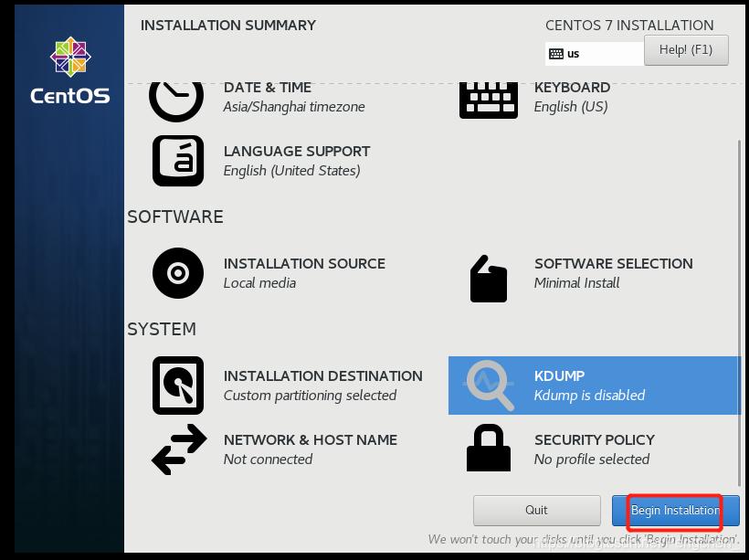Click the Quit button
This screenshot has width=749, height=560.
click(536, 511)
